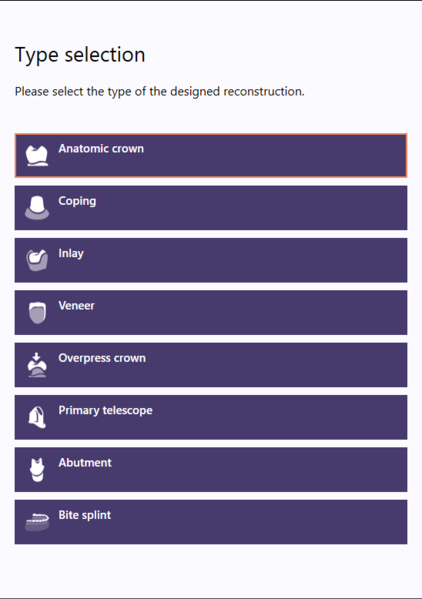The width and height of the screenshot is (422, 599).
Task: Click the Anatomic crown tooth icon
Action: [37, 155]
